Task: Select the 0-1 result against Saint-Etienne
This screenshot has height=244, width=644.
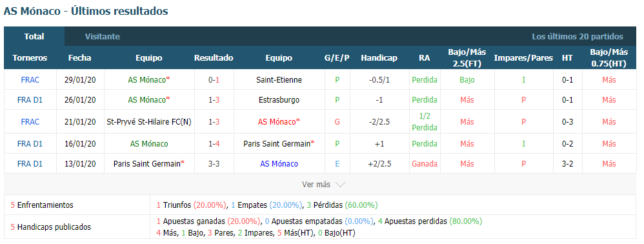Action: pyautogui.click(x=214, y=79)
